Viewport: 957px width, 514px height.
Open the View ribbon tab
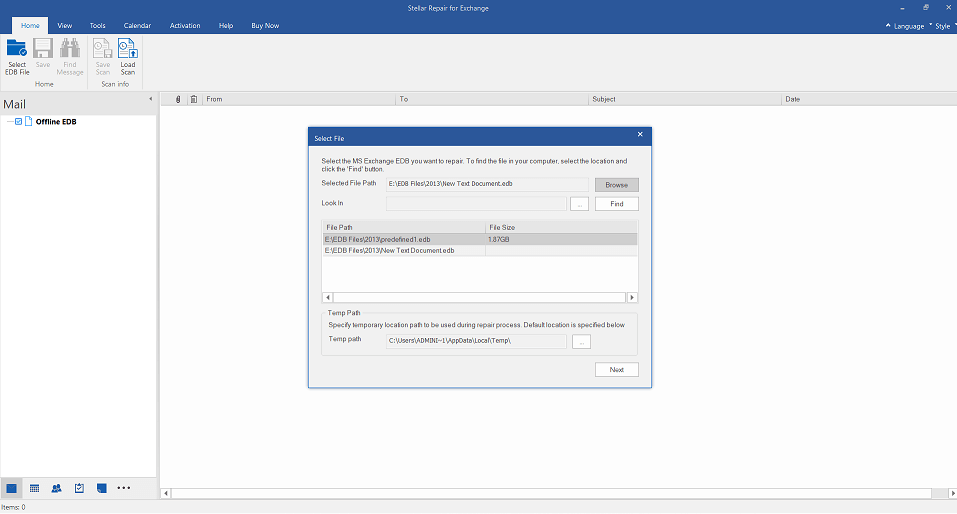tap(65, 26)
